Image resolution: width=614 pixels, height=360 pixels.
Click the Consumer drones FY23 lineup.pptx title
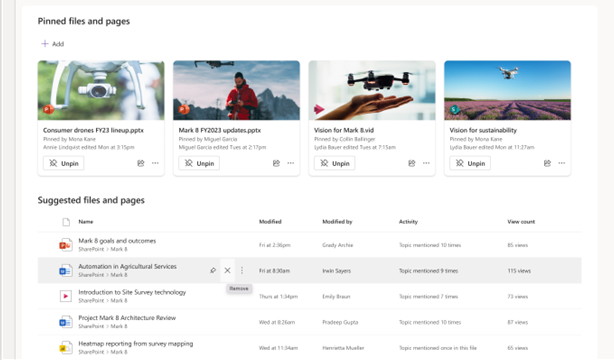tap(93, 130)
